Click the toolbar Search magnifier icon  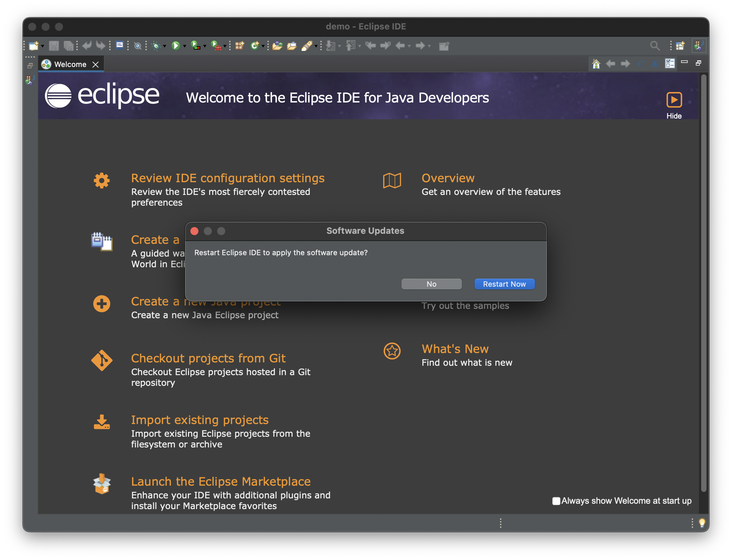tap(655, 46)
